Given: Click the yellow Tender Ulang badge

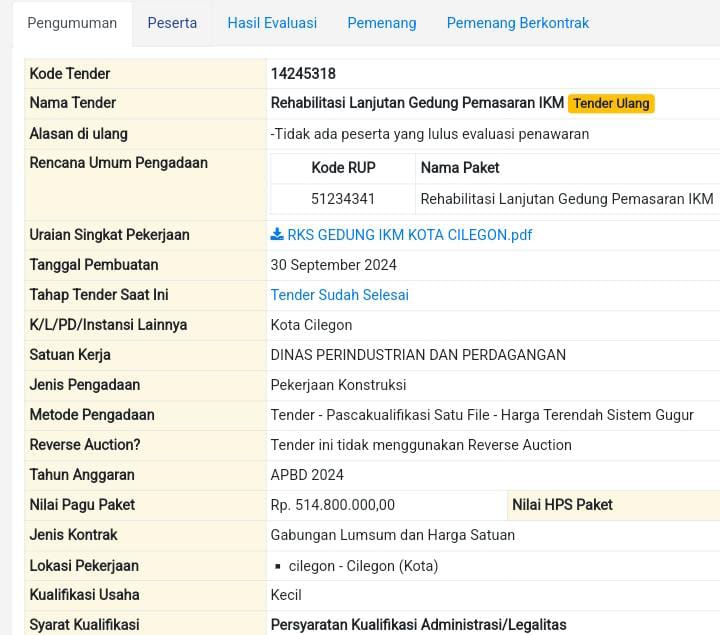Looking at the screenshot, I should coord(611,103).
